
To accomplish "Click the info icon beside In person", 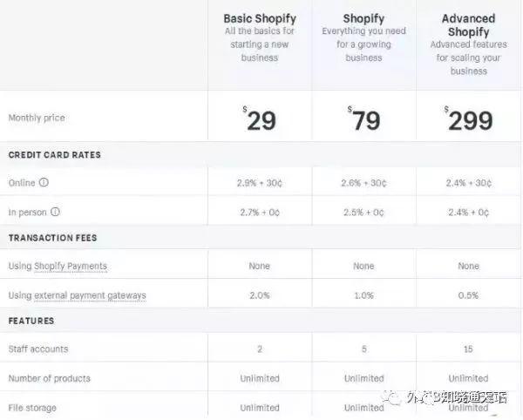I will coord(56,212).
